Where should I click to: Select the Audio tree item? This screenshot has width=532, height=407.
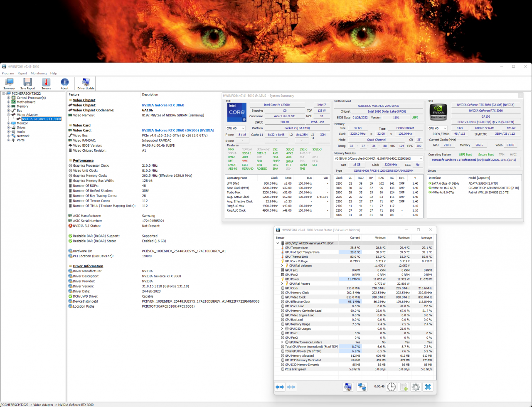[x=21, y=132]
